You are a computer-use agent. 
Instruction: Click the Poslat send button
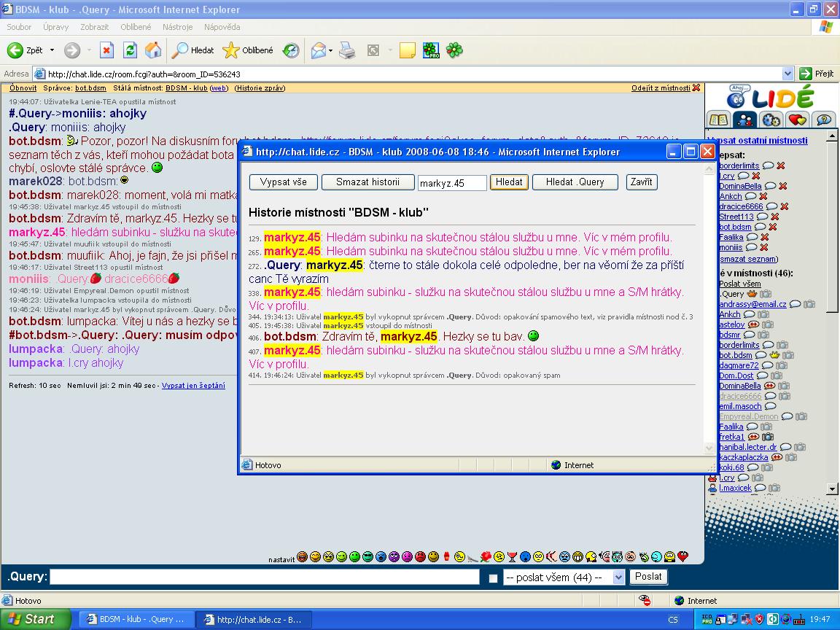coord(648,577)
